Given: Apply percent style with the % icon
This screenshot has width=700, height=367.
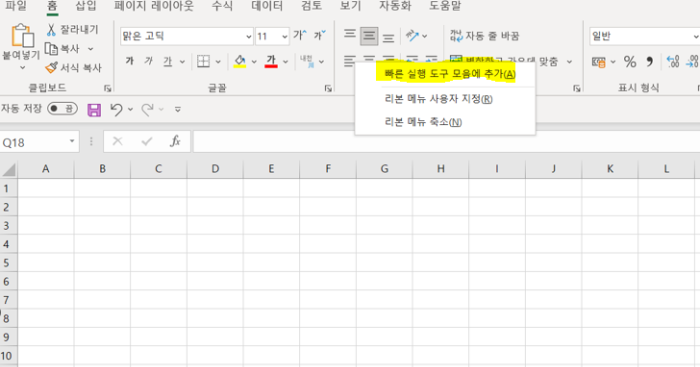Looking at the screenshot, I should [630, 62].
